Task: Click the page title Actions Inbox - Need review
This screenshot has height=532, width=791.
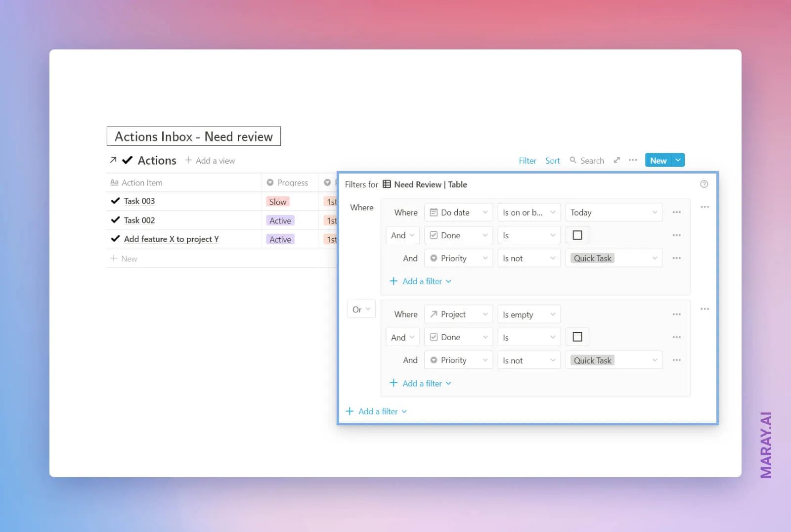Action: 194,136
